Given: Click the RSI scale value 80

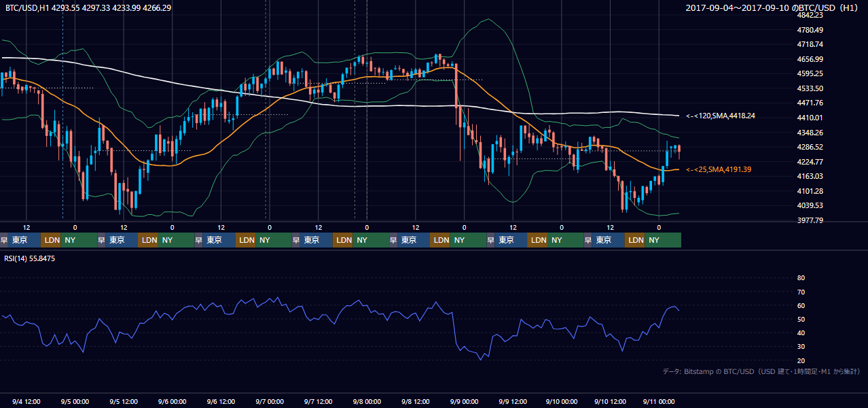Looking at the screenshot, I should coord(801,278).
